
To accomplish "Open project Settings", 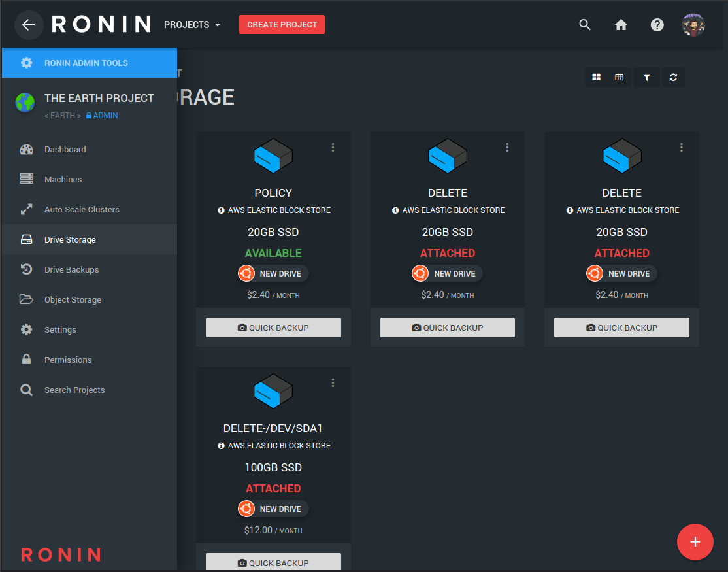I will point(89,329).
